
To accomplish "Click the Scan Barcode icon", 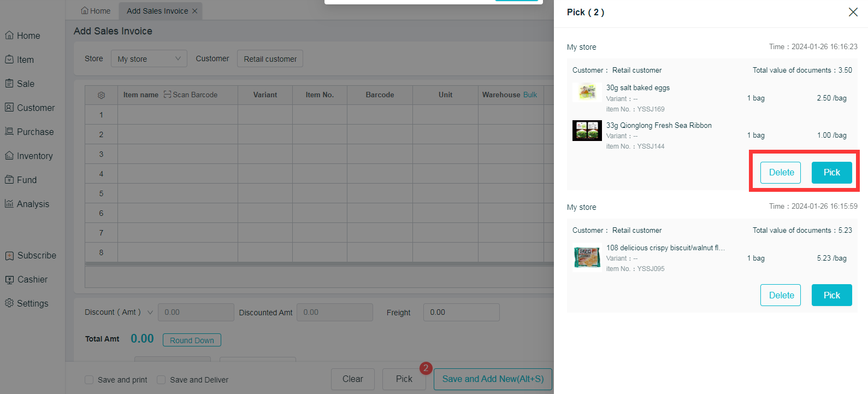I will [167, 95].
